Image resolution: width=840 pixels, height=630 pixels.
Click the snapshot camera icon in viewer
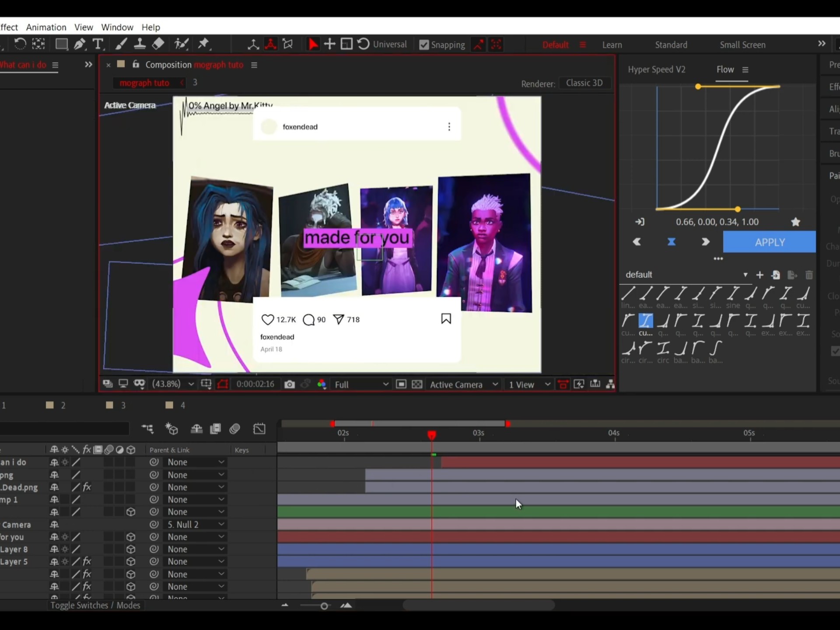point(289,384)
